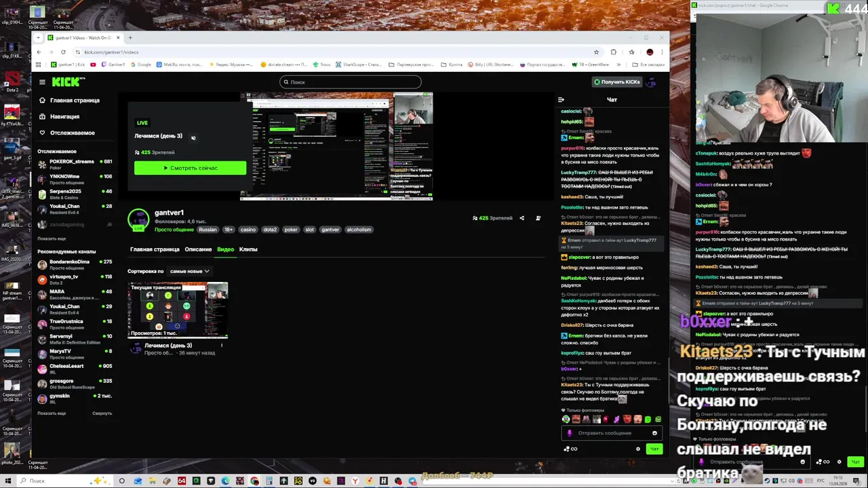Click the share icon next to viewers

pos(521,218)
